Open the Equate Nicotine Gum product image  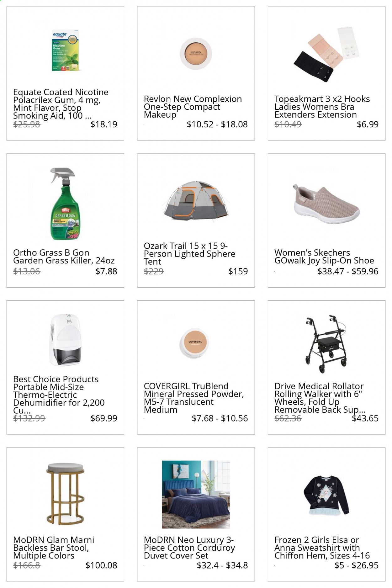coord(65,50)
